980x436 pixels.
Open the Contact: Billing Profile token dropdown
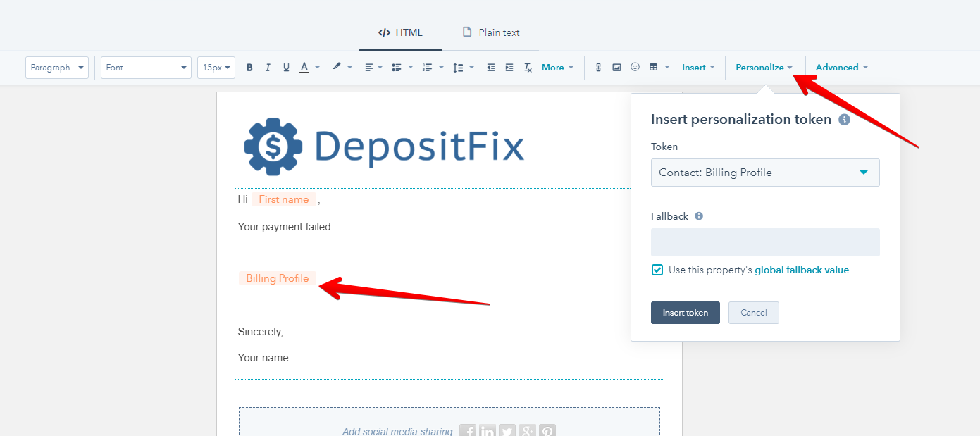coord(765,173)
